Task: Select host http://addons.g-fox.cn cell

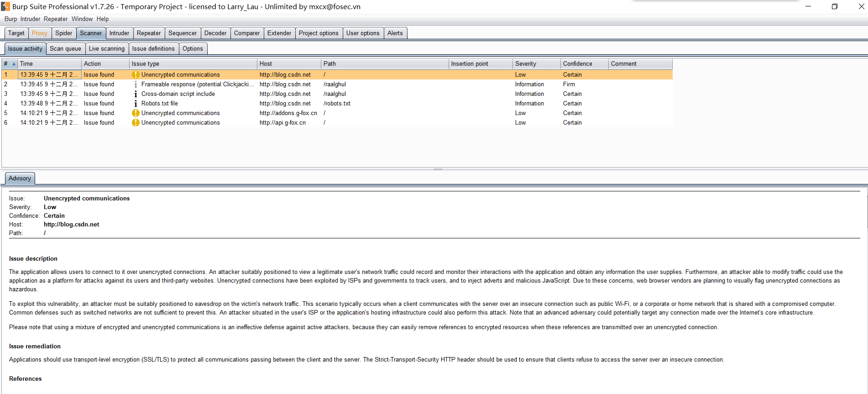Action: (288, 113)
